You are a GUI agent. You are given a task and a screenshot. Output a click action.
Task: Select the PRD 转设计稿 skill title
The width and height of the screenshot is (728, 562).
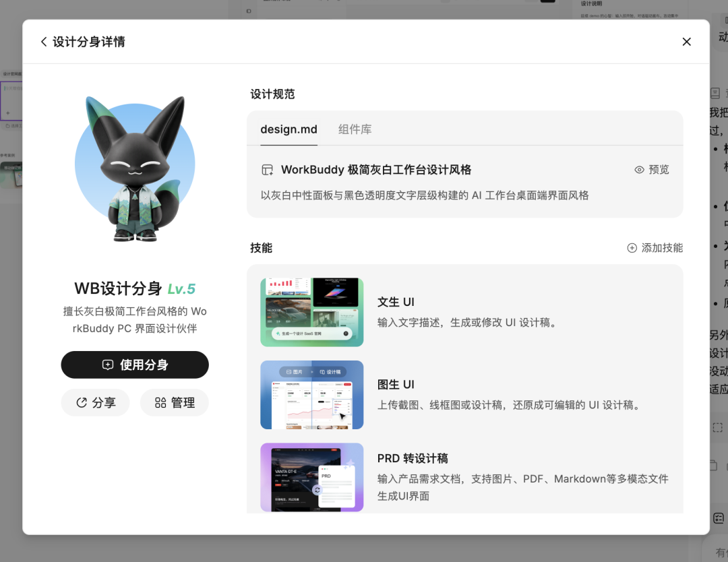click(x=413, y=458)
